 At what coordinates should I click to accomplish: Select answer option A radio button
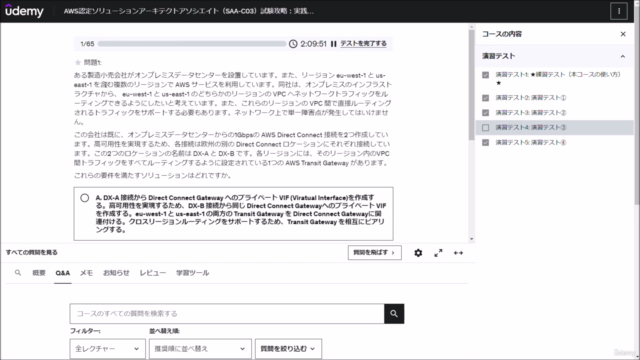tap(84, 198)
